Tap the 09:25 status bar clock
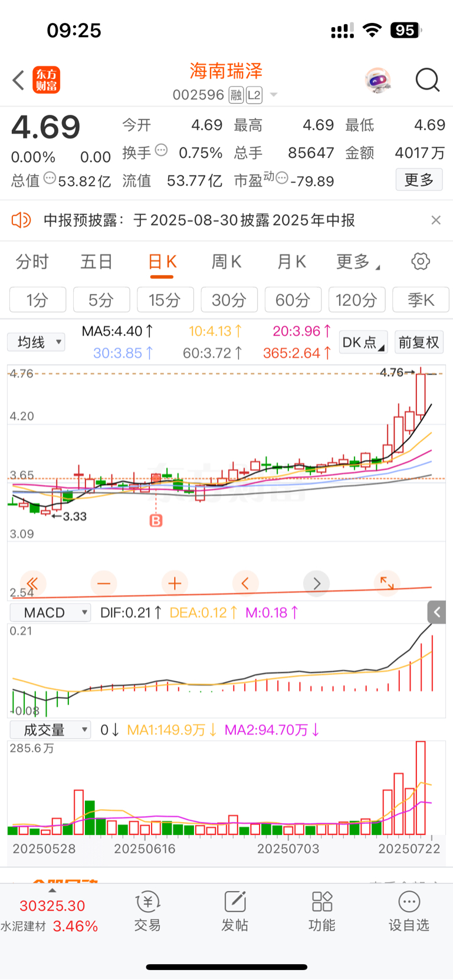Viewport: 453px width, 980px height. (x=74, y=30)
